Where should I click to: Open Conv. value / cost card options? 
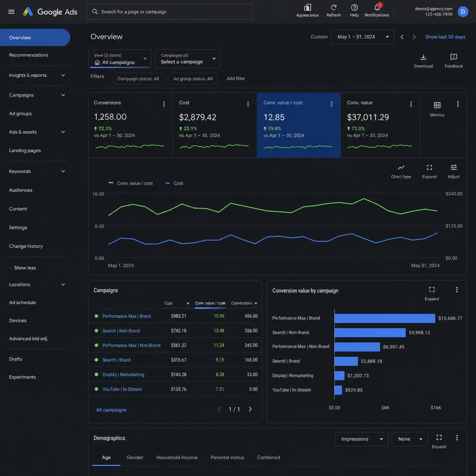point(331,104)
